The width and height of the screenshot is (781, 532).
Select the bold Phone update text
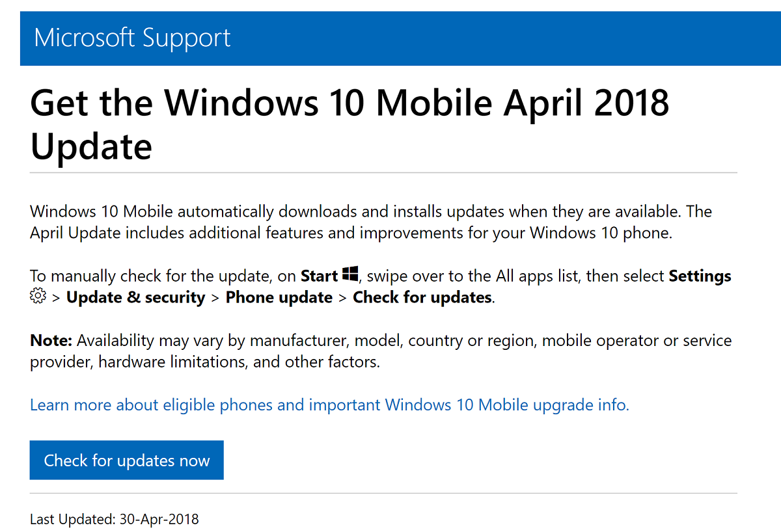[279, 297]
